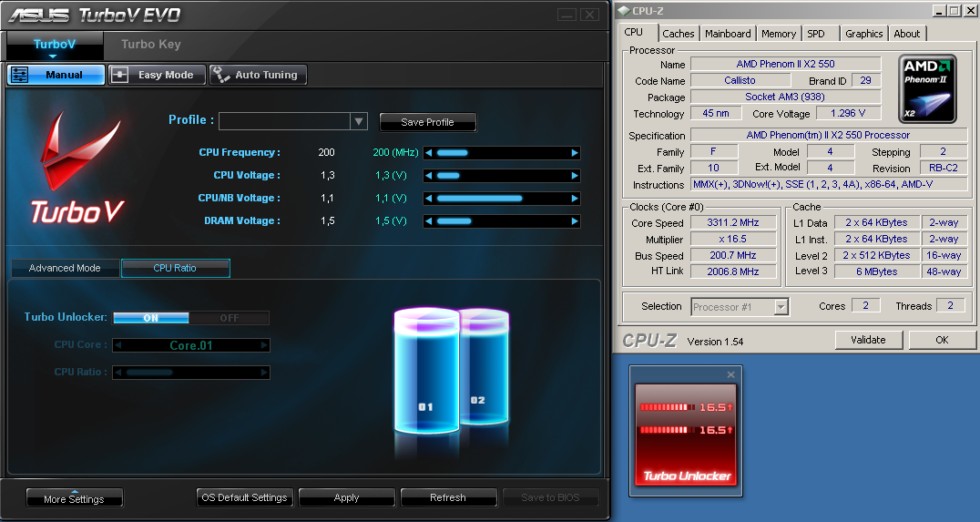Open Advanced Mode tab

65,268
